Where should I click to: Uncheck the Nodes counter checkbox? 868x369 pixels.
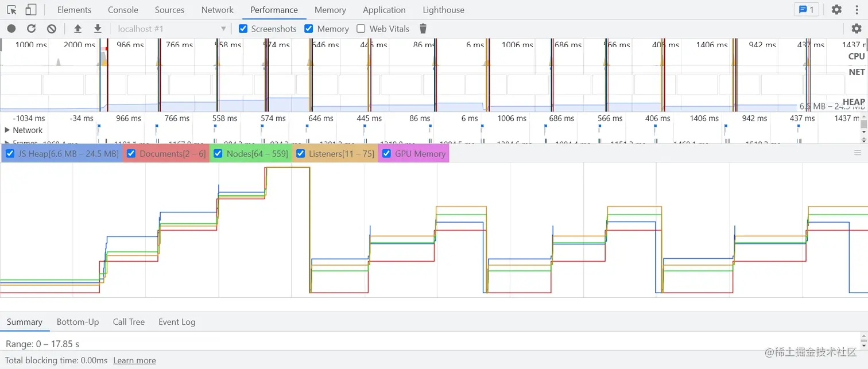pyautogui.click(x=218, y=154)
